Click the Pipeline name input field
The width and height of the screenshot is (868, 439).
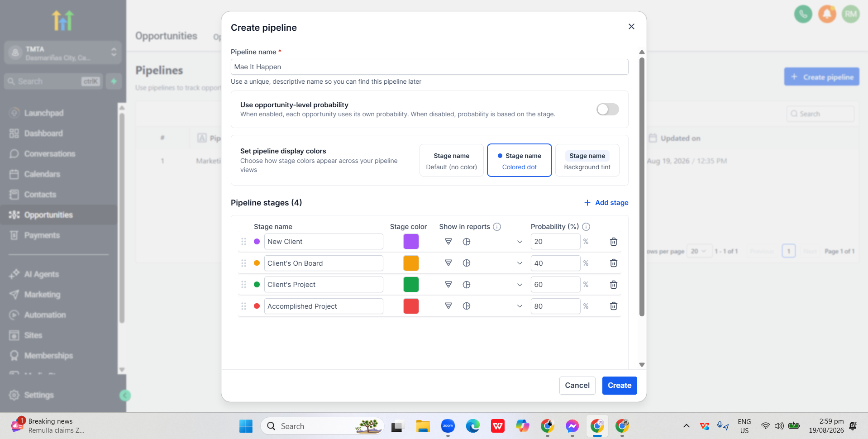click(x=429, y=67)
